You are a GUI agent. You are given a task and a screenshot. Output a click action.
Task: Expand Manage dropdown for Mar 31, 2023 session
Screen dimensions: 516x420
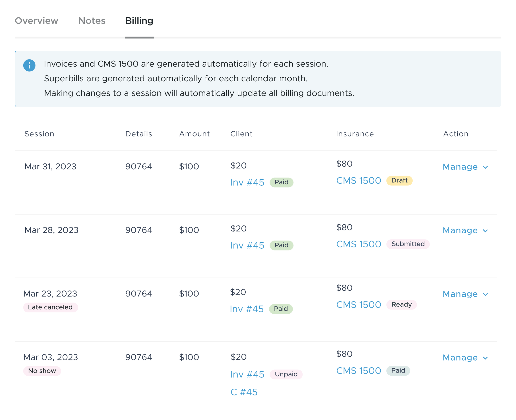click(465, 167)
